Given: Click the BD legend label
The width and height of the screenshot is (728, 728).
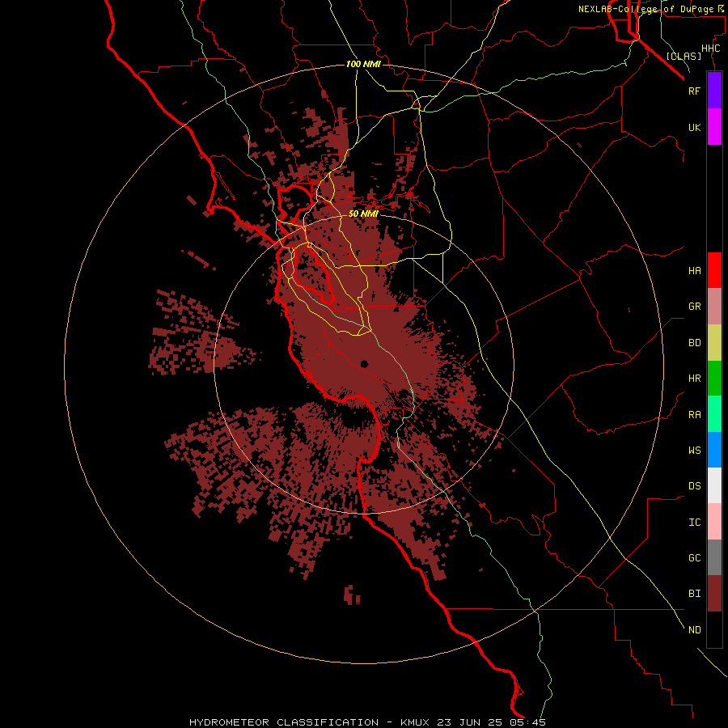Looking at the screenshot, I should tap(694, 343).
